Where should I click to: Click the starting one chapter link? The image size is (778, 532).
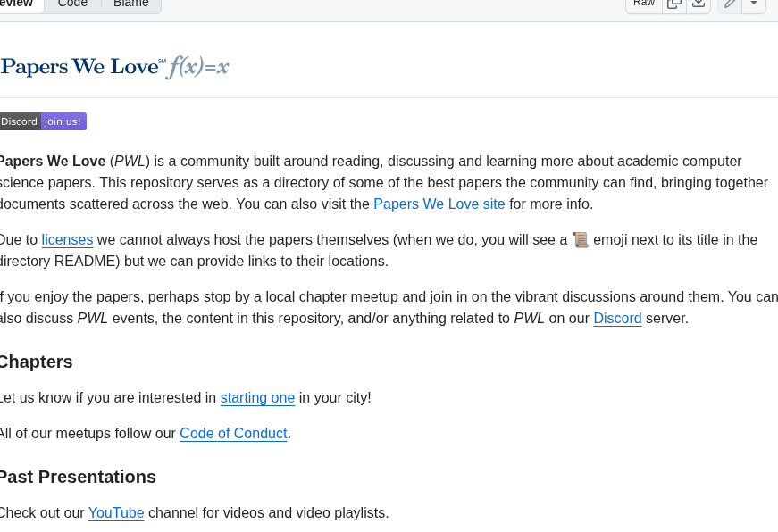257,398
